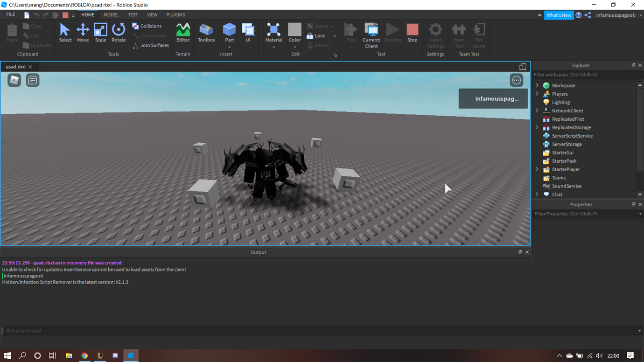Image resolution: width=644 pixels, height=362 pixels.
Task: Switch to the MODEL ribbon tab
Action: [111, 14]
